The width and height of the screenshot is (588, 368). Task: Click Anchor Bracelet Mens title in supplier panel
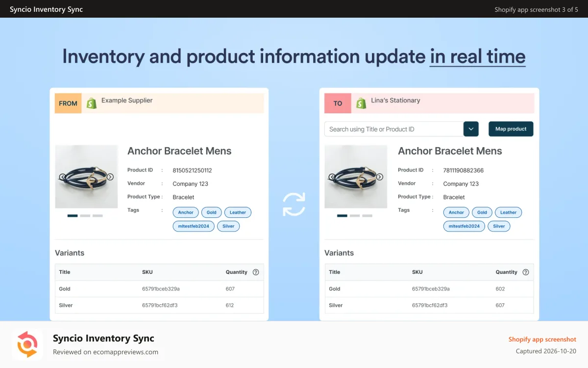tap(179, 151)
